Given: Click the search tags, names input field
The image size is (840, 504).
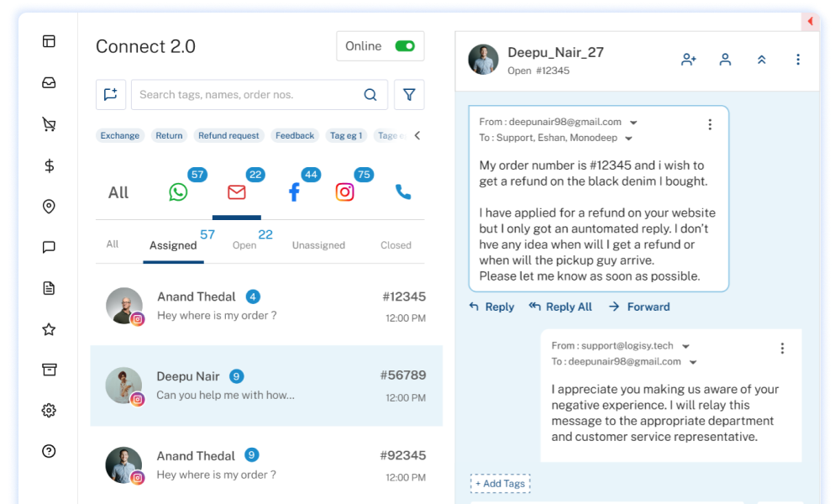Looking at the screenshot, I should click(249, 95).
